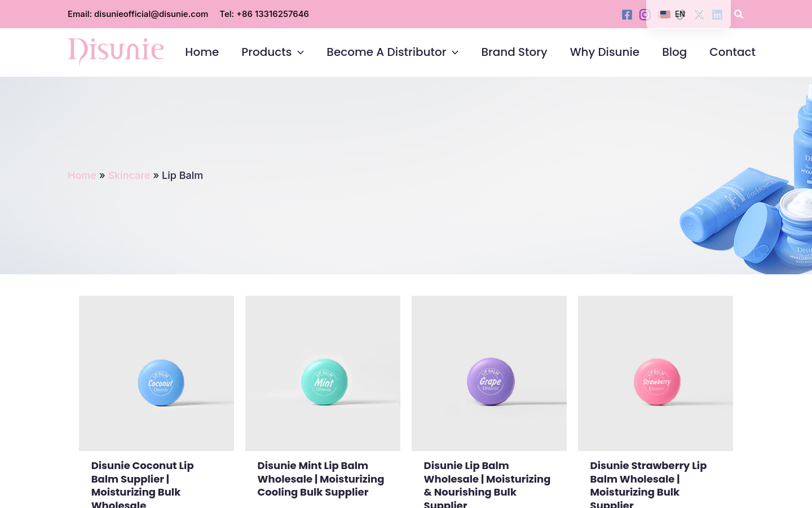Go to the Blog page
The width and height of the screenshot is (812, 508).
674,52
